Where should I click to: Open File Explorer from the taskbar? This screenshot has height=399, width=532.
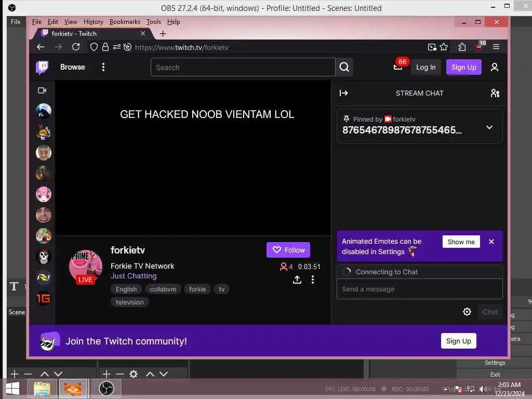click(x=42, y=389)
